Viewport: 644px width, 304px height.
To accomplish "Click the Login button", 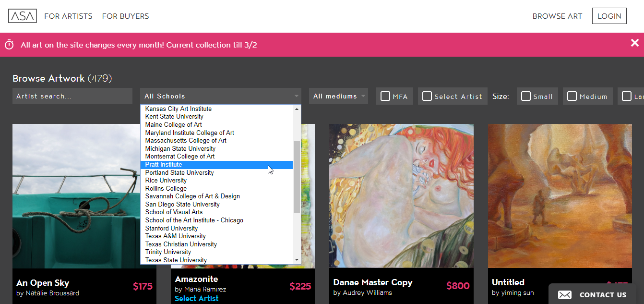I will tap(609, 16).
